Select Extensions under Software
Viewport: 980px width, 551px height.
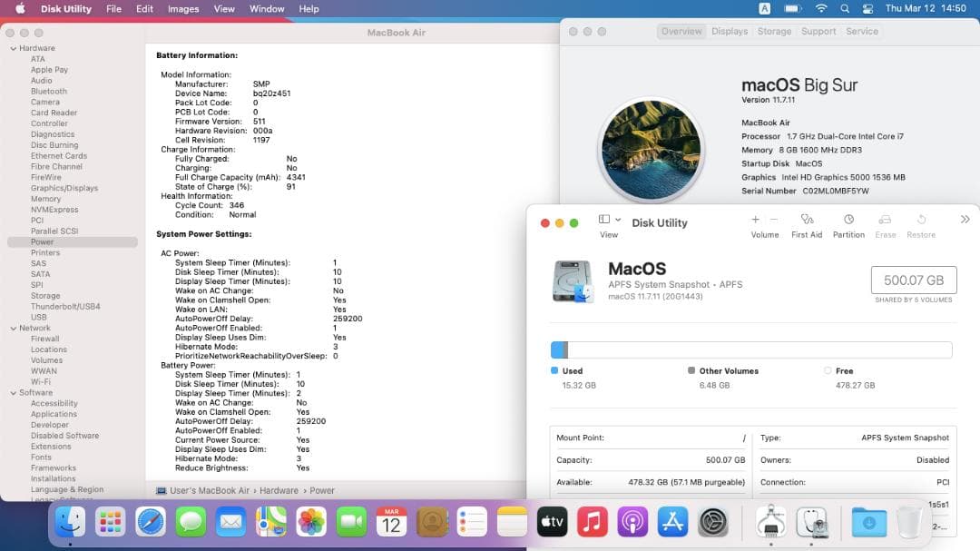[x=51, y=447]
